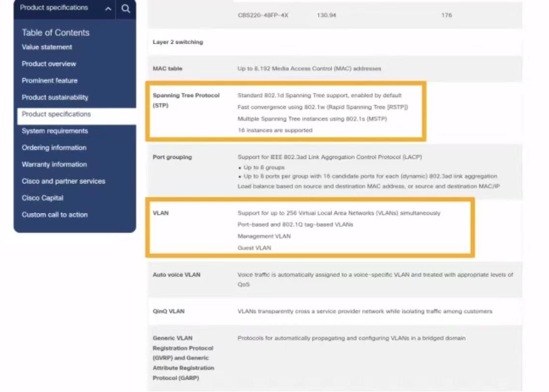Click the 176 value cell

click(446, 15)
